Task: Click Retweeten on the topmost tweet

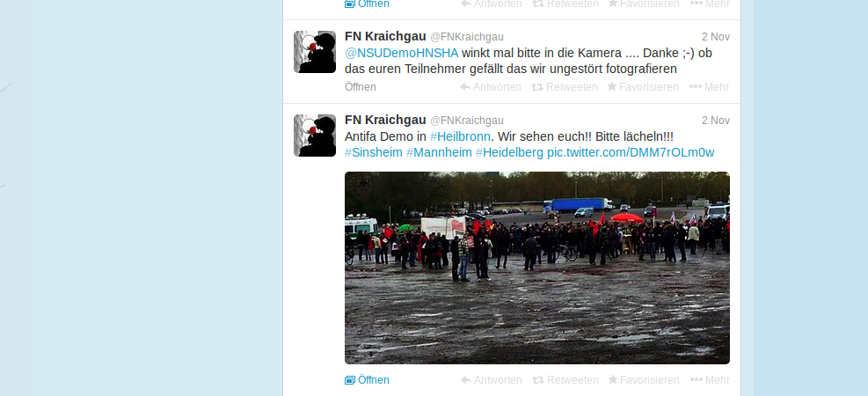Action: (565, 4)
